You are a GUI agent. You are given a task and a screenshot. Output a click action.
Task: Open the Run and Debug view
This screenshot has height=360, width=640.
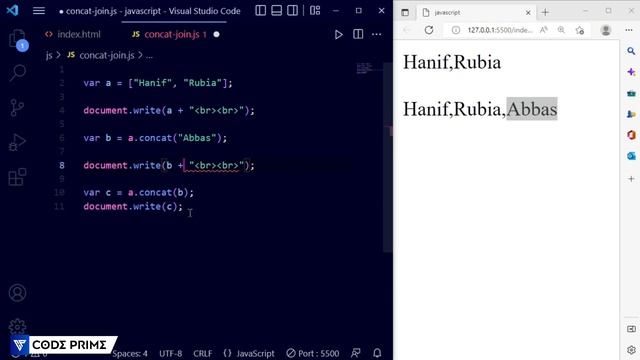17,142
